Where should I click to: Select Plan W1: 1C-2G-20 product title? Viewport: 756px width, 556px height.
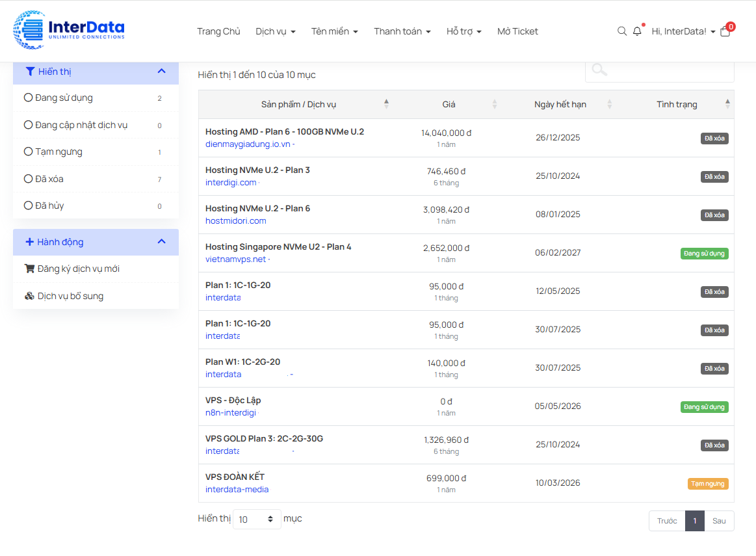point(242,362)
